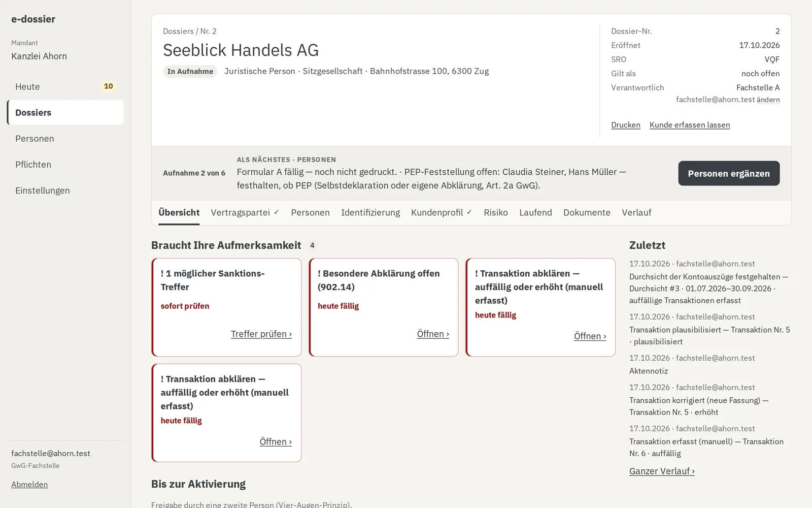812x508 pixels.
Task: Click the In Aufnahme status badge
Action: pos(190,71)
